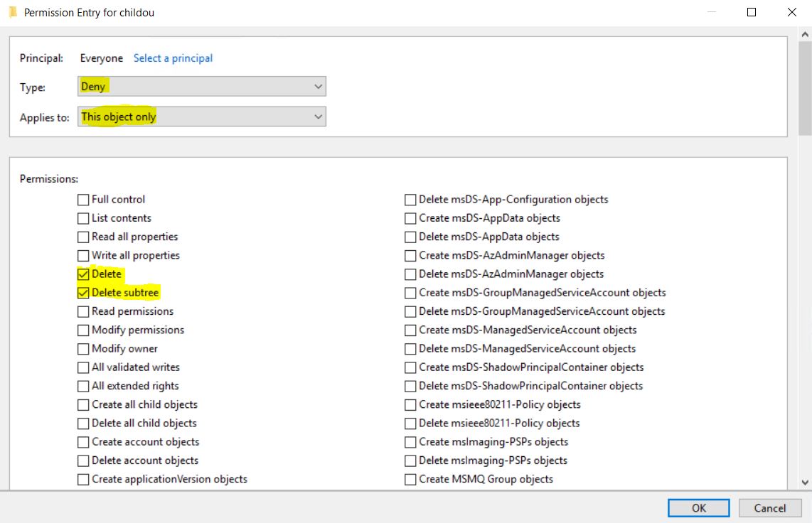Uncheck the Delete permission checkbox
Screen dimensions: 812x523
pos(83,274)
